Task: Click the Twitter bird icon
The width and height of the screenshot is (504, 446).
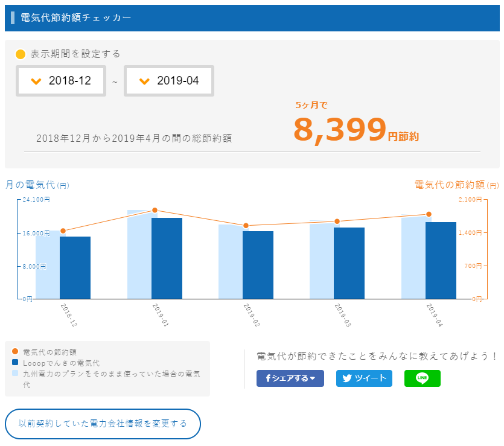Action: [346, 378]
